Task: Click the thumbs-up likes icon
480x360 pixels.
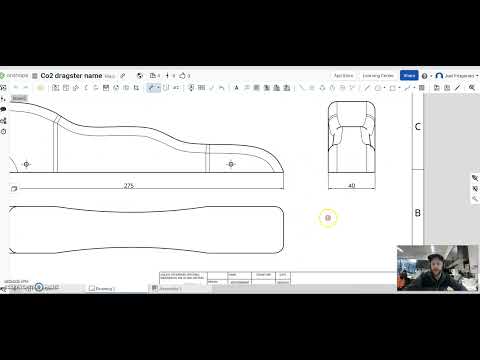Action: click(x=182, y=76)
